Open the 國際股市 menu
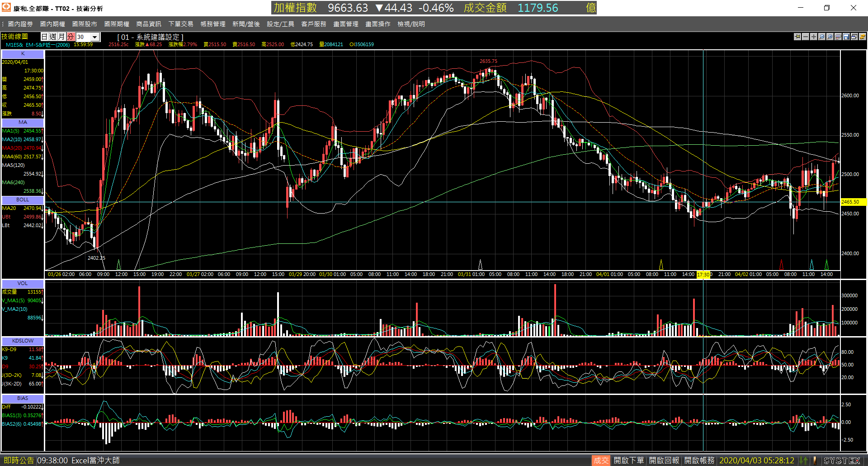 [x=85, y=24]
